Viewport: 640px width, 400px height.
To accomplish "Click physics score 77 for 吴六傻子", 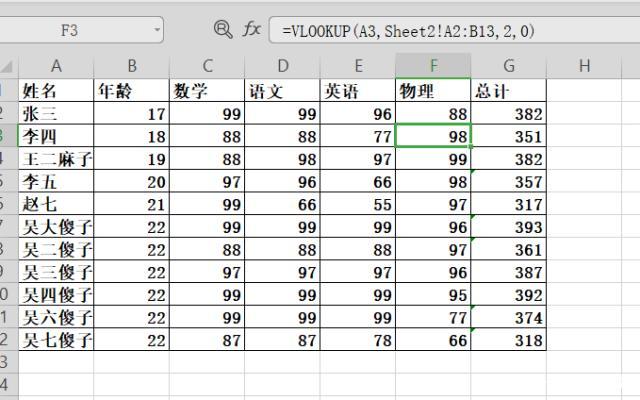I will [433, 317].
